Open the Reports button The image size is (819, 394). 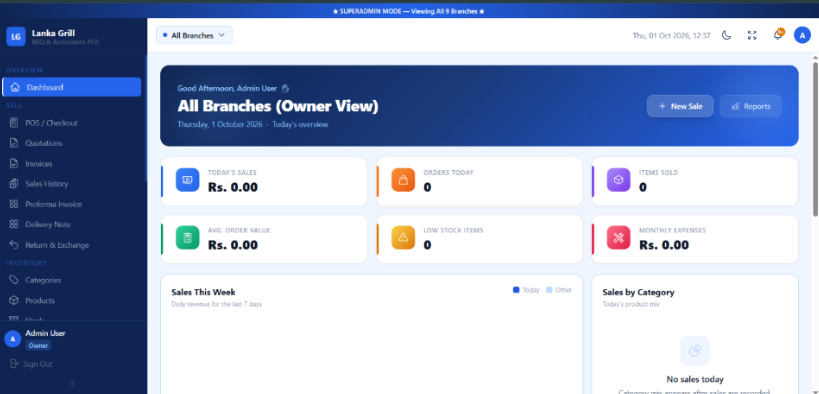click(x=751, y=106)
